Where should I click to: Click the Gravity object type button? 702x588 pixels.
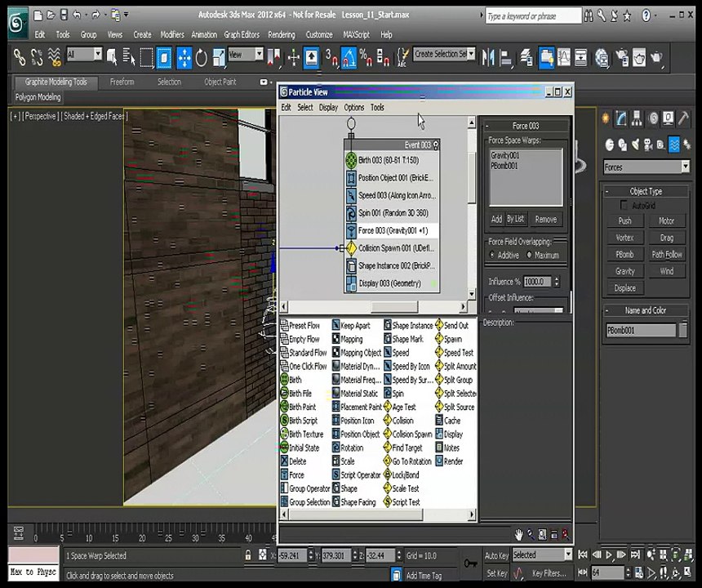click(625, 271)
